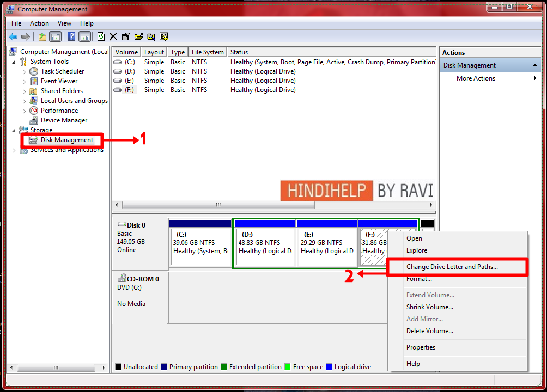
Task: Click the (D:) volume drive icon
Action: [x=118, y=71]
